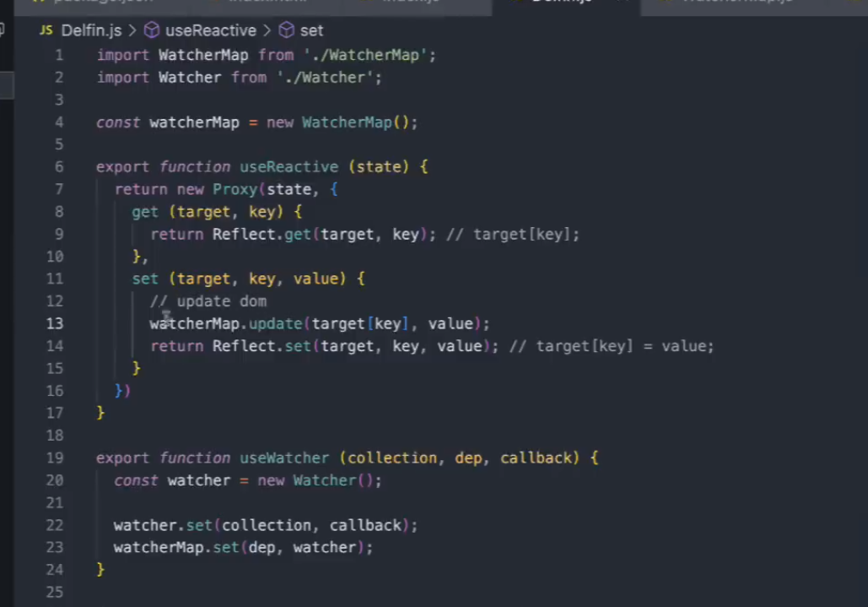Click the 'value' parameter on line 11
868x607 pixels.
click(x=315, y=279)
